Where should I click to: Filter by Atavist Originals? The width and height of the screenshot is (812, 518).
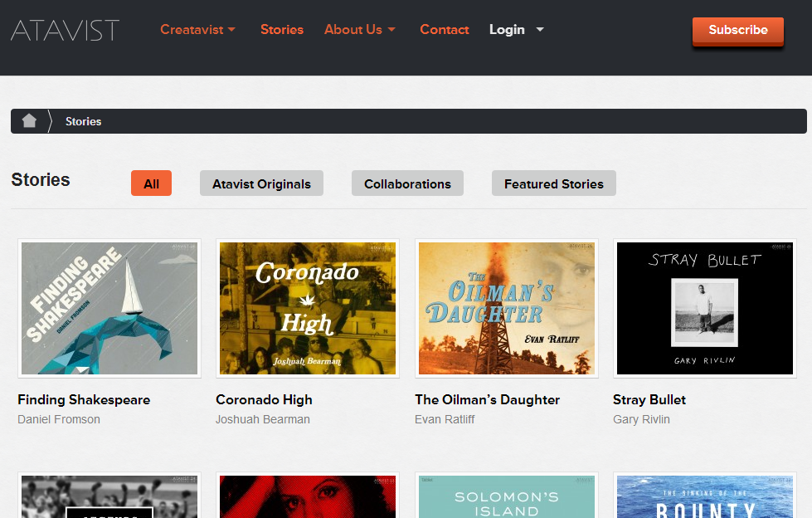261,183
